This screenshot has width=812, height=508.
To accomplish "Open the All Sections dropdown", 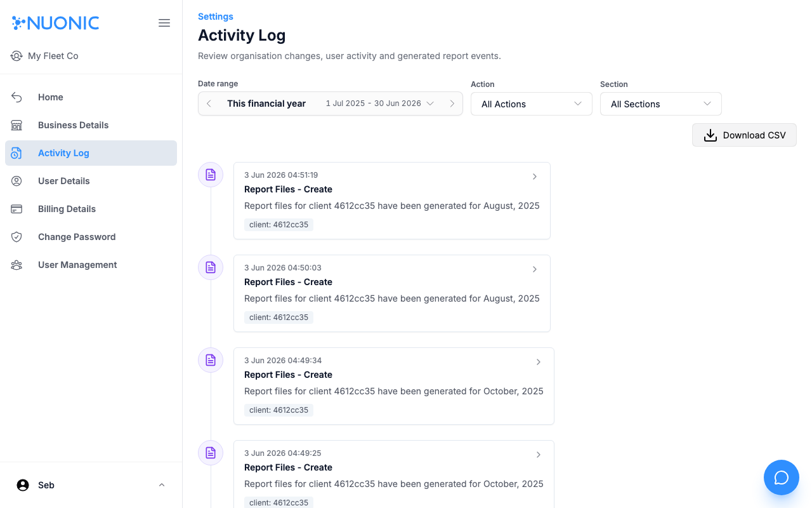I will (x=661, y=104).
